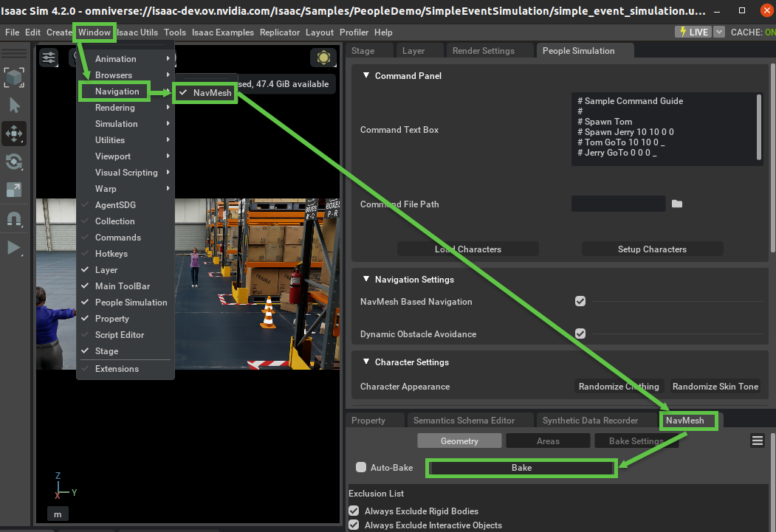This screenshot has width=776, height=532.
Task: Open the Warp submenu
Action: coord(125,189)
